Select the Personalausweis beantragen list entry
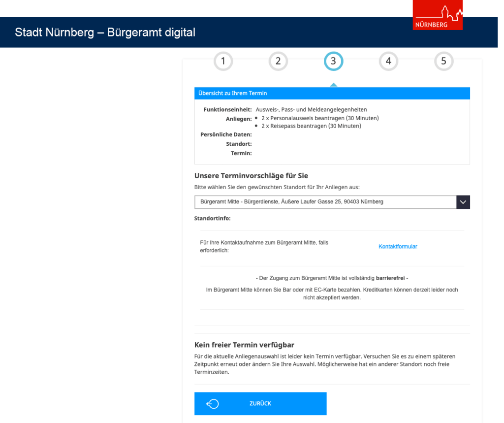The image size is (504, 423). point(319,118)
